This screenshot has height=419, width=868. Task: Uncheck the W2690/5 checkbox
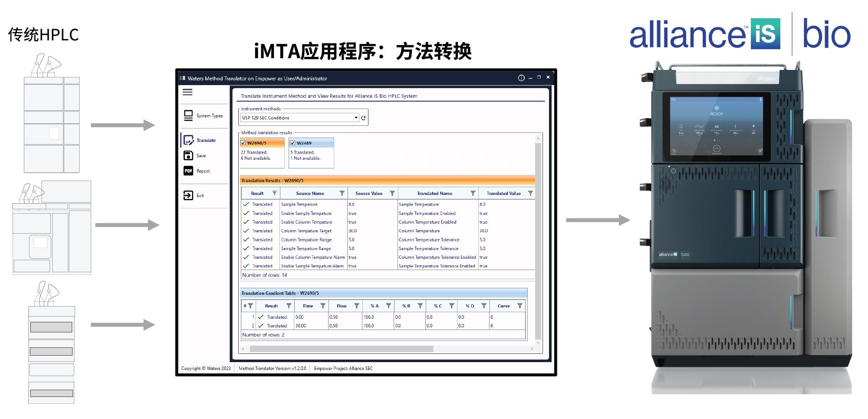pyautogui.click(x=243, y=143)
